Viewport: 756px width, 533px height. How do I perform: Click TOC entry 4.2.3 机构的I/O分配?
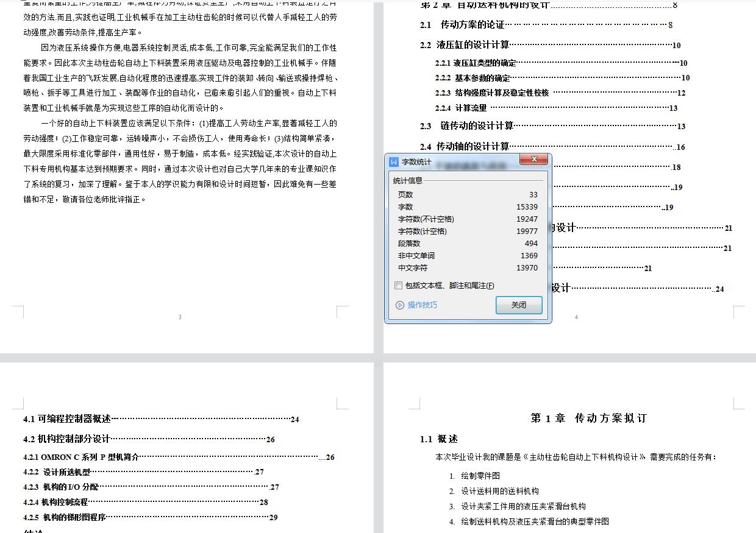pos(151,487)
